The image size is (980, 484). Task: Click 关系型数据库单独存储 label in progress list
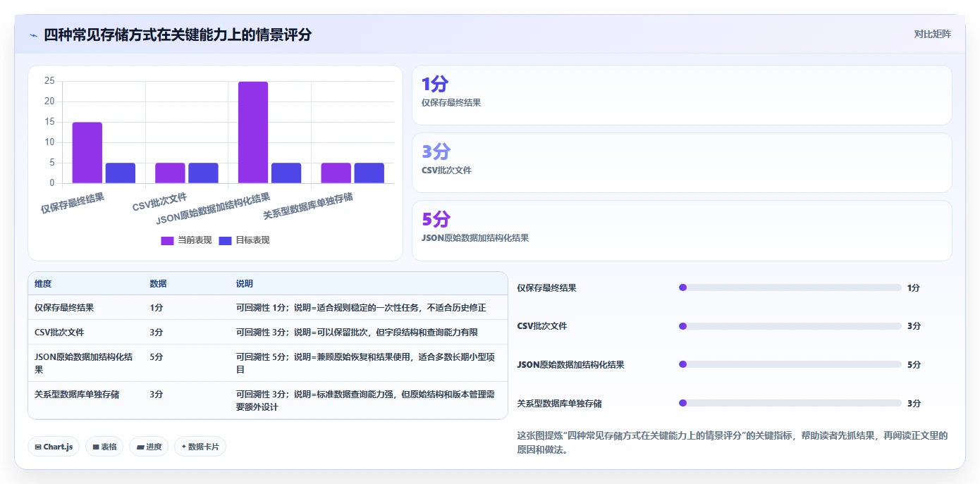560,404
